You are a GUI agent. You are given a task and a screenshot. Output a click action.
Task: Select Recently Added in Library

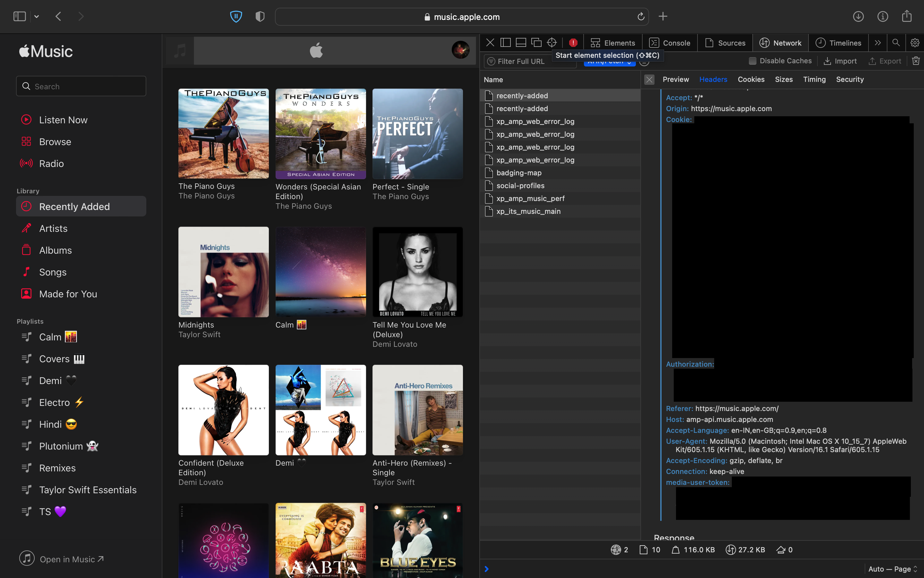[81, 206]
